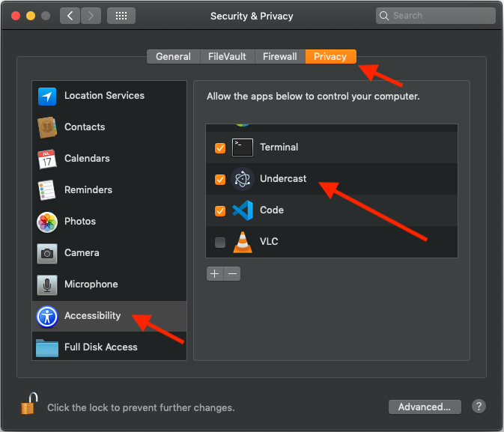Click the Accessibility icon in sidebar
Viewport: 504px width, 432px height.
pyautogui.click(x=47, y=316)
